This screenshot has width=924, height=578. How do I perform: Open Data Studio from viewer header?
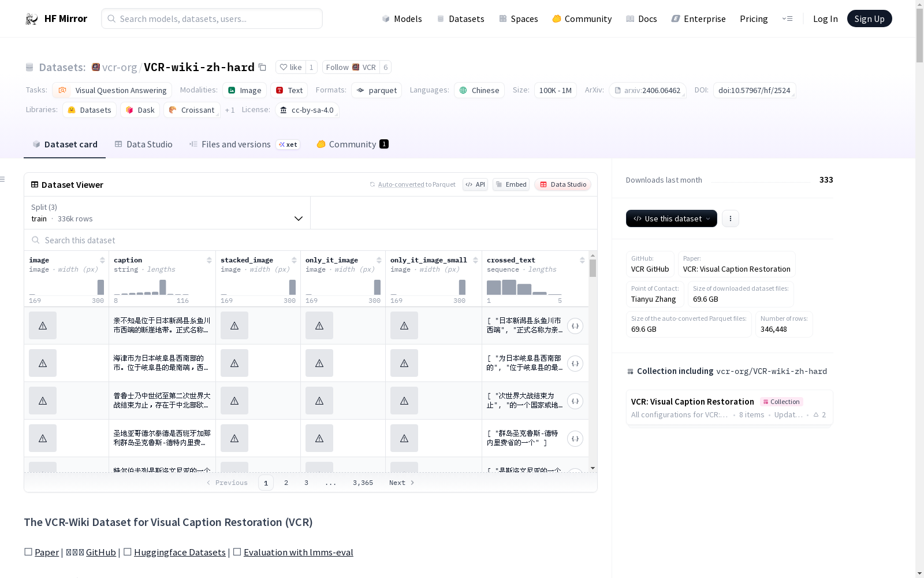[562, 184]
